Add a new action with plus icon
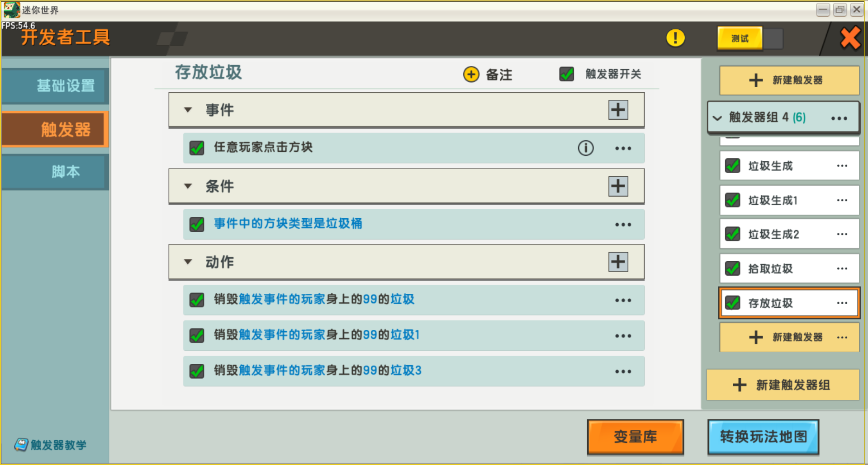Viewport: 868px width, 465px height. [618, 262]
